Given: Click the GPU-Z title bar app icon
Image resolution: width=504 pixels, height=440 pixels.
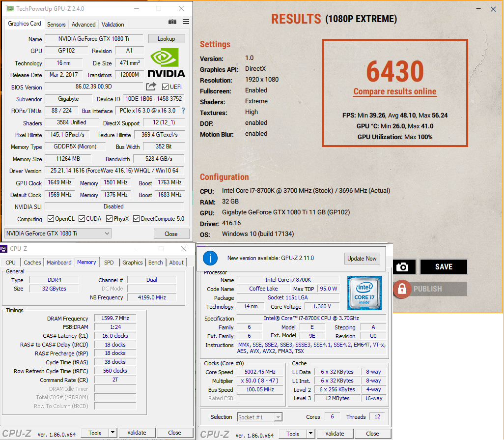Looking at the screenshot, I should [x=10, y=9].
